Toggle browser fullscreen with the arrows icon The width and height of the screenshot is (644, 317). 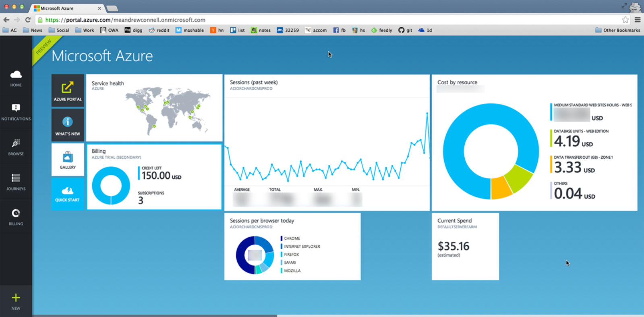624,6
